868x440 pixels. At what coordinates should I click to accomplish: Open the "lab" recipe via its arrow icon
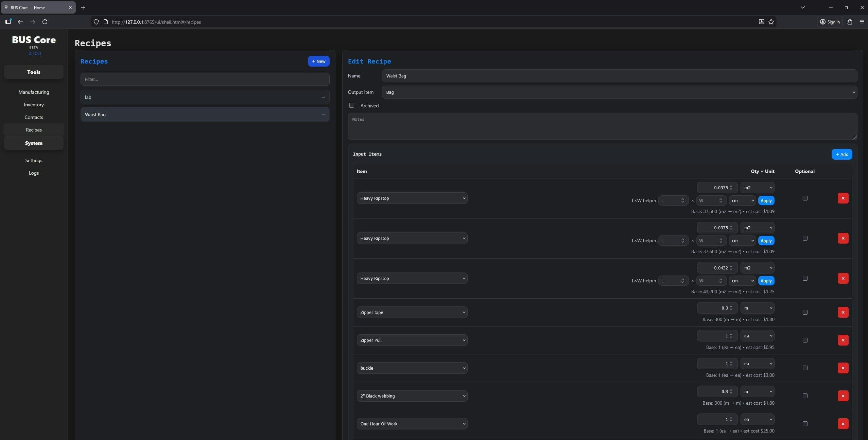pos(323,97)
